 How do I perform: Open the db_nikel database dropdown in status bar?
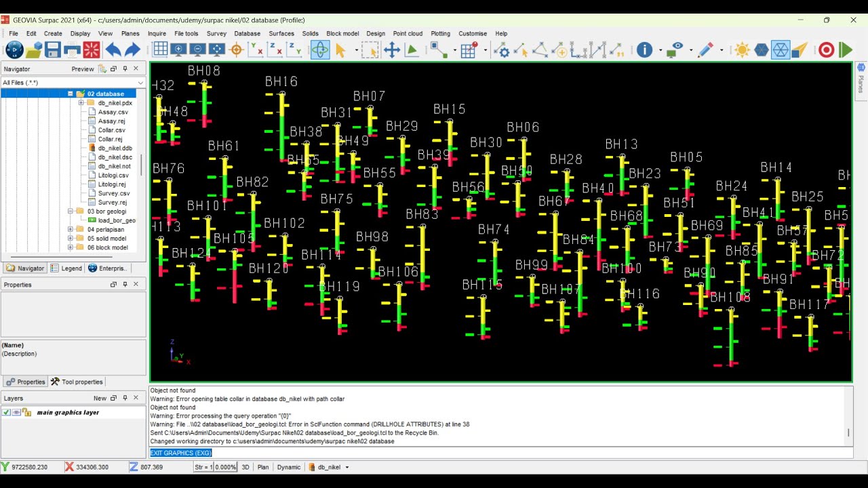click(x=347, y=467)
